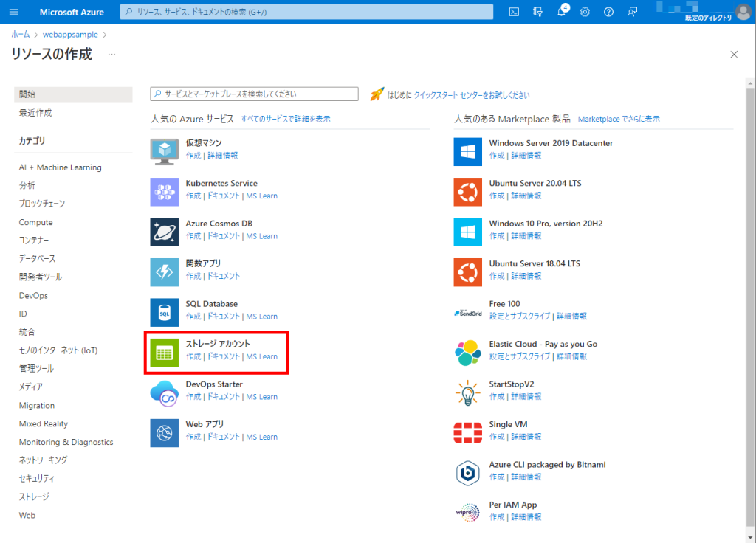
Task: Select the ストレージ category
Action: pyautogui.click(x=34, y=497)
